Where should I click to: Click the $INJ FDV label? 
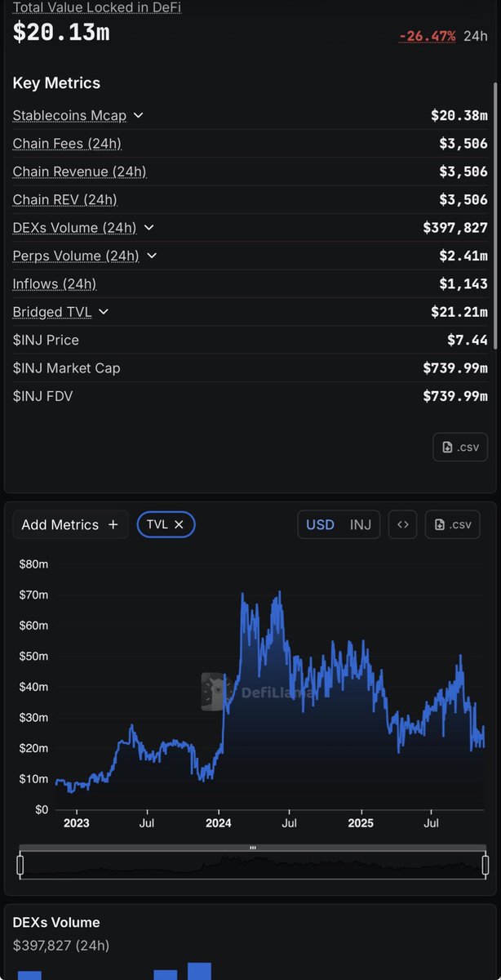pos(42,396)
